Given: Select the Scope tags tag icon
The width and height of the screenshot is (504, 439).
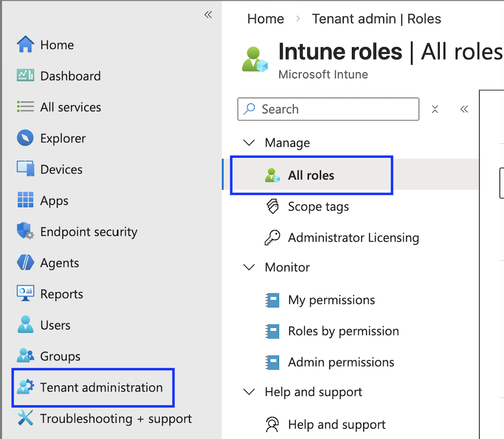Looking at the screenshot, I should coord(273,207).
